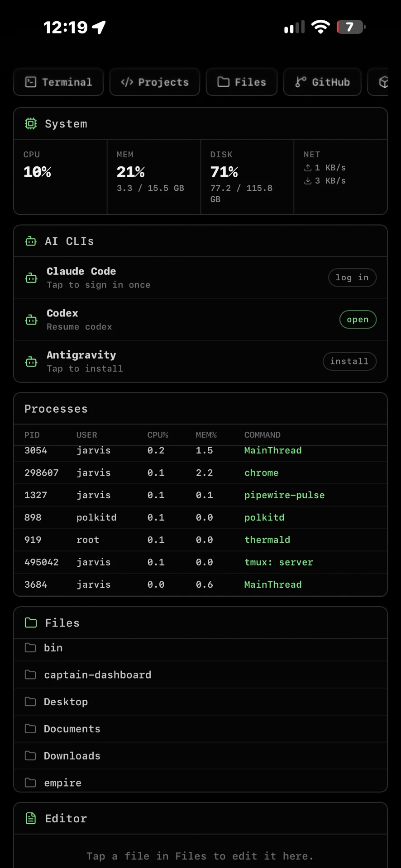Select the Antigravity row title

(81, 355)
